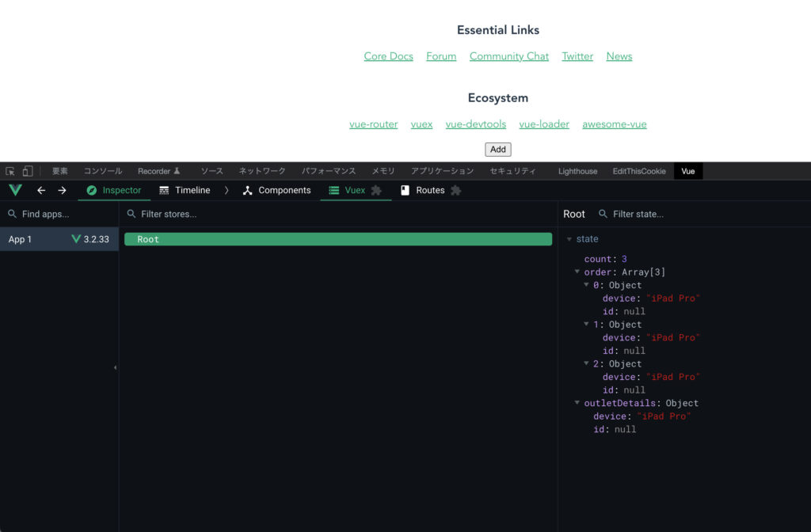Go forward with the right arrow icon
The height and width of the screenshot is (532, 811).
tap(62, 190)
